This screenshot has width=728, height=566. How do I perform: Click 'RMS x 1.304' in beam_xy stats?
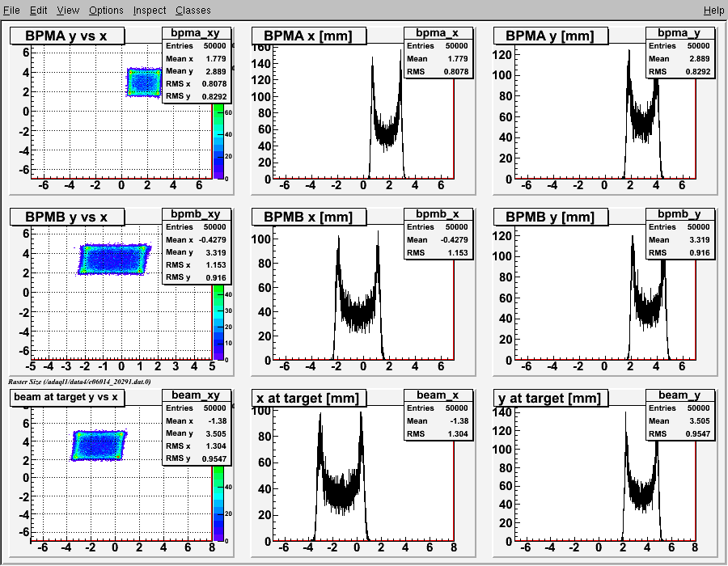point(197,446)
